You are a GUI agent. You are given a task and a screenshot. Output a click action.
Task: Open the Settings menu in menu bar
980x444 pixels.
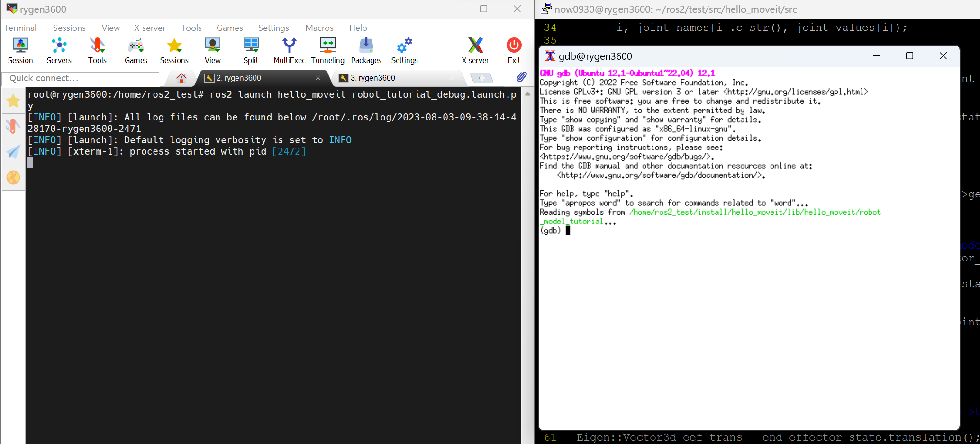point(273,28)
